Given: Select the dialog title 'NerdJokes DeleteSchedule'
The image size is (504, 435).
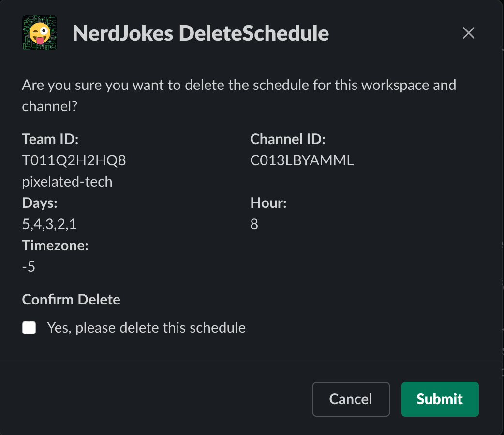Looking at the screenshot, I should 200,33.
